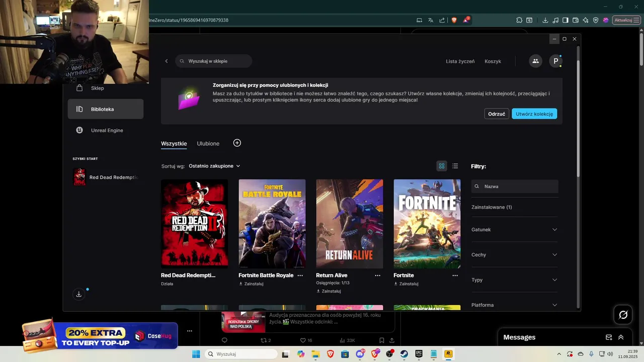Open Sklep in the sidebar
Image resolution: width=644 pixels, height=362 pixels.
tap(106, 88)
